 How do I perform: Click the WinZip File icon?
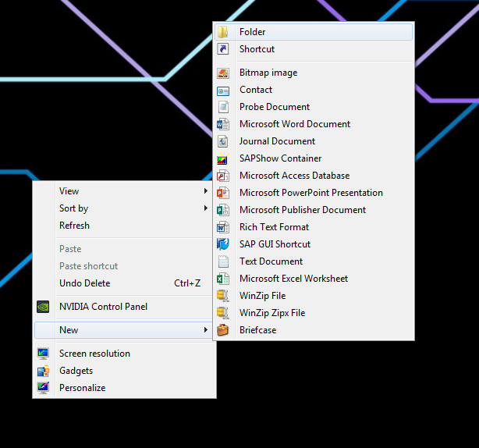click(222, 296)
